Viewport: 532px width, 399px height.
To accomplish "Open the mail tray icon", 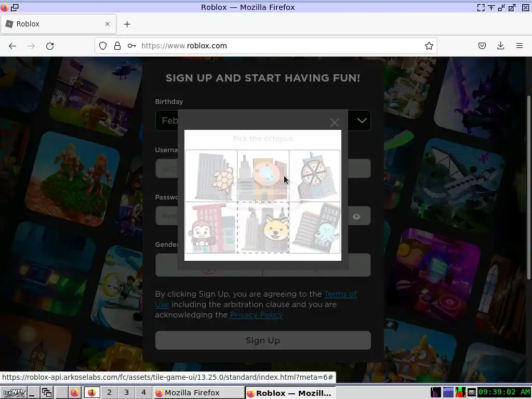I will 472,393.
